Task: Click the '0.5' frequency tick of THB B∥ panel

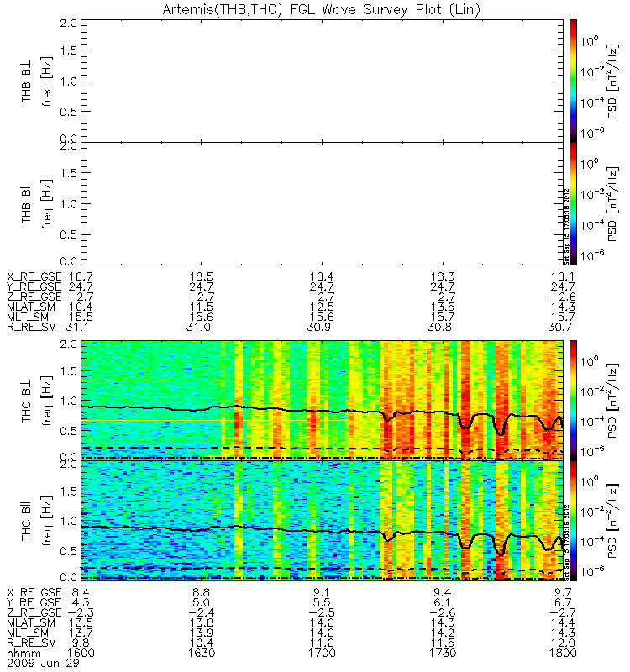Action: pyautogui.click(x=69, y=234)
